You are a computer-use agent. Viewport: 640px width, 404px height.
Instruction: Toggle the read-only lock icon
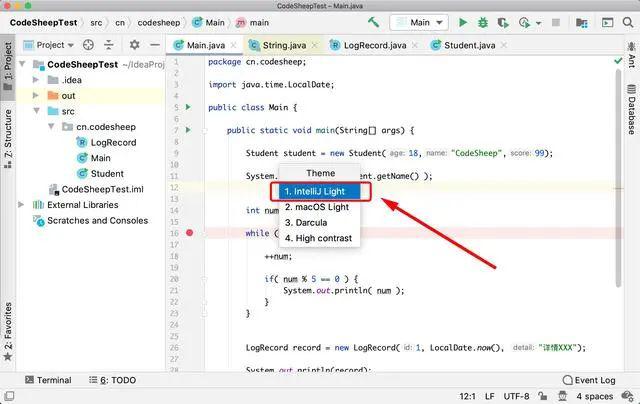pyautogui.click(x=542, y=396)
